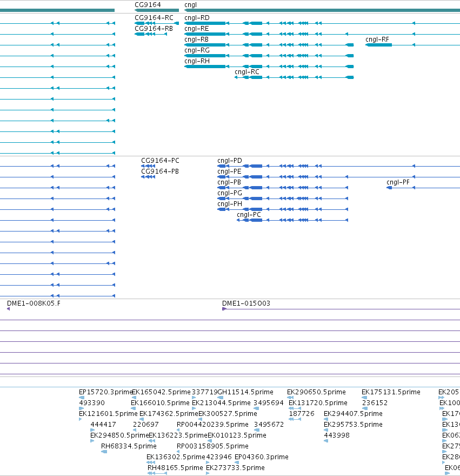Screen dimensions: 460x476
Task: Select the DME1-015O03 clone label
Action: [x=246, y=303]
